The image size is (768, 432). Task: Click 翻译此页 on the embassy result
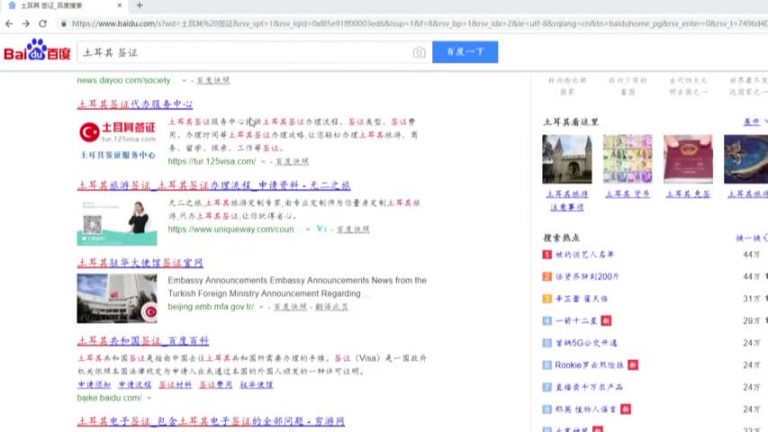point(332,307)
